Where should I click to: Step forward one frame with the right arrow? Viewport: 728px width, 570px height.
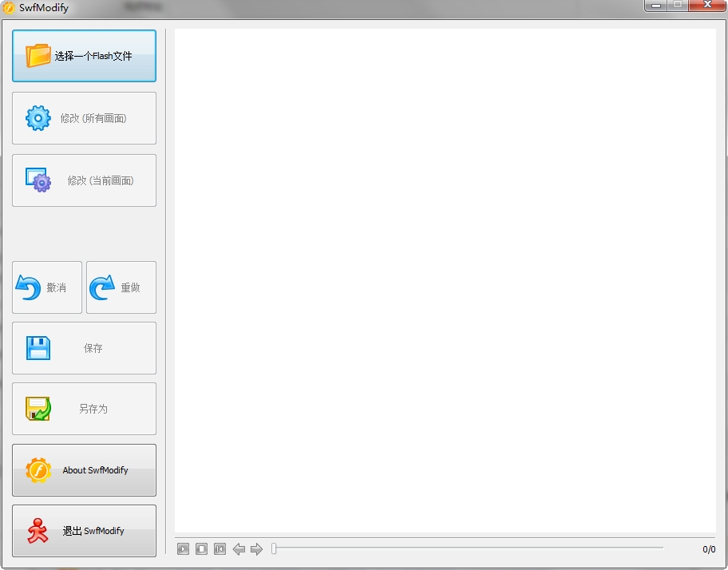pos(257,548)
